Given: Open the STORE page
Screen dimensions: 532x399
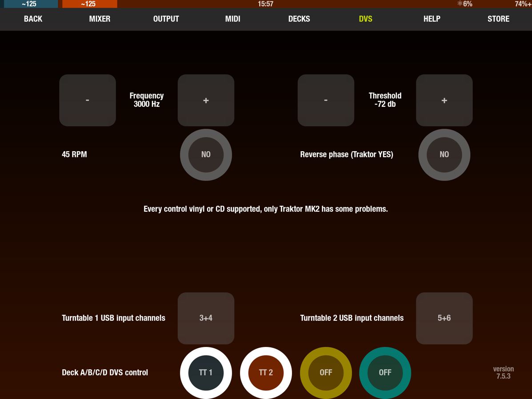Looking at the screenshot, I should click(x=498, y=19).
